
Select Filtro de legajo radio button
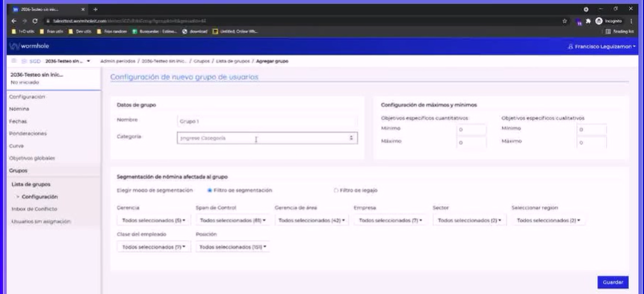point(336,190)
